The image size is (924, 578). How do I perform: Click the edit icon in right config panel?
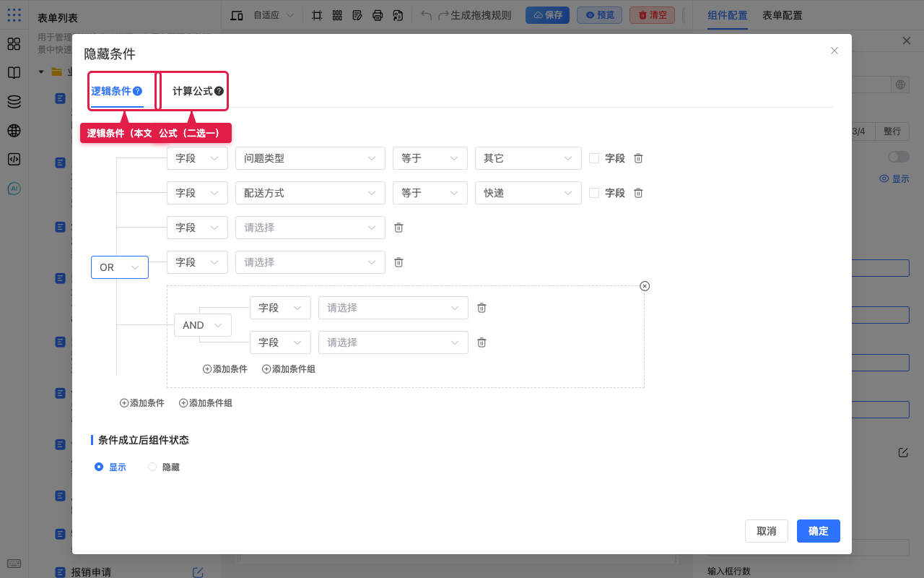[903, 452]
